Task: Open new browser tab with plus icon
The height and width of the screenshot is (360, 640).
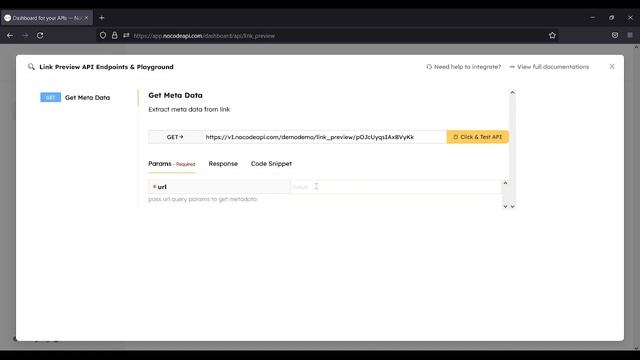Action: (102, 18)
